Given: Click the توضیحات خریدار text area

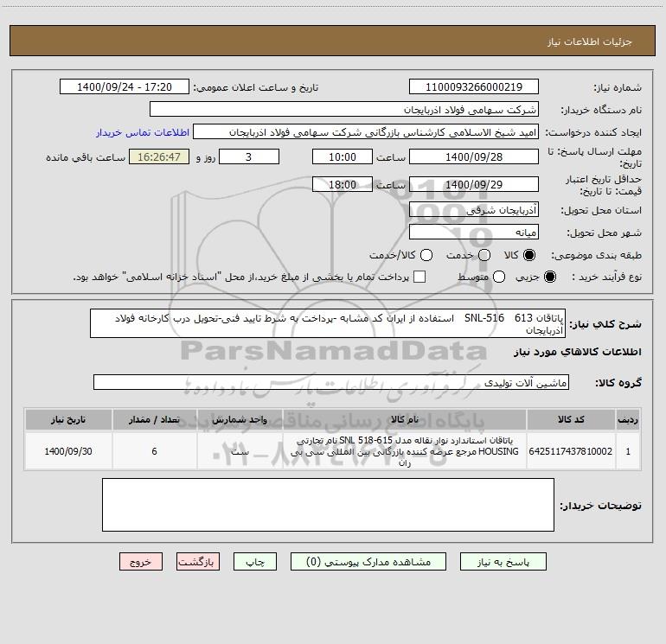Looking at the screenshot, I should (328, 505).
